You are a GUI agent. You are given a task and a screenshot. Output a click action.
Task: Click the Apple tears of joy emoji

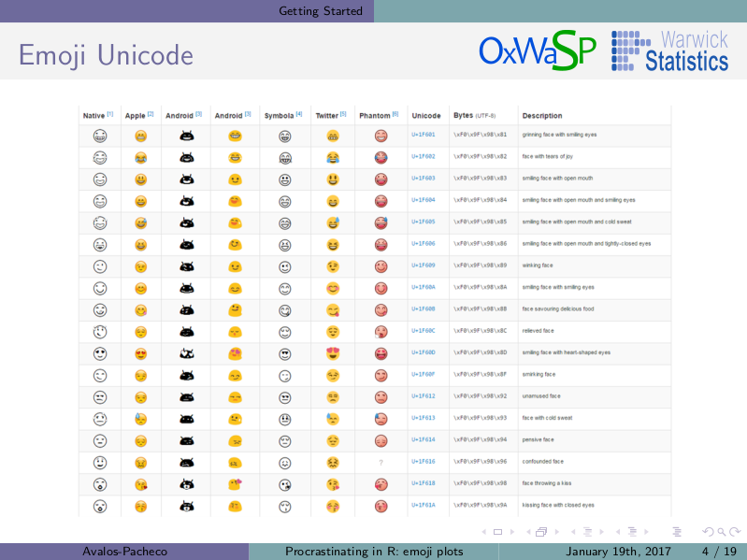tap(140, 158)
